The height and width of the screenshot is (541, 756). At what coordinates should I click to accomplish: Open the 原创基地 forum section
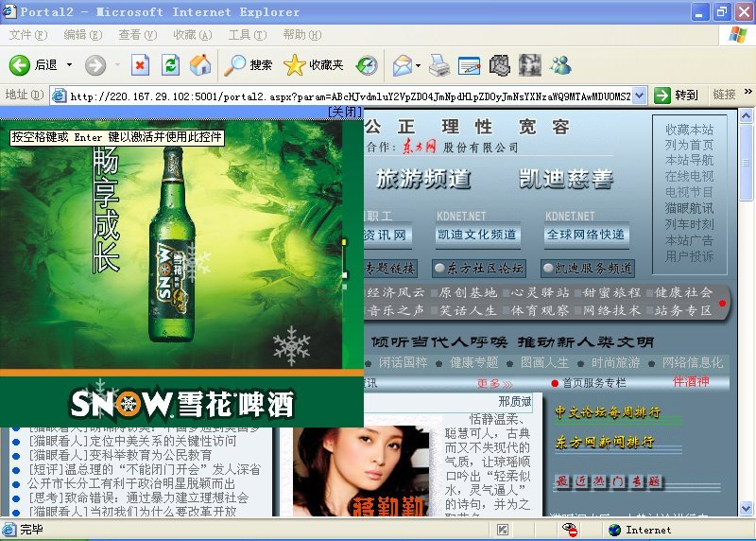pyautogui.click(x=467, y=292)
